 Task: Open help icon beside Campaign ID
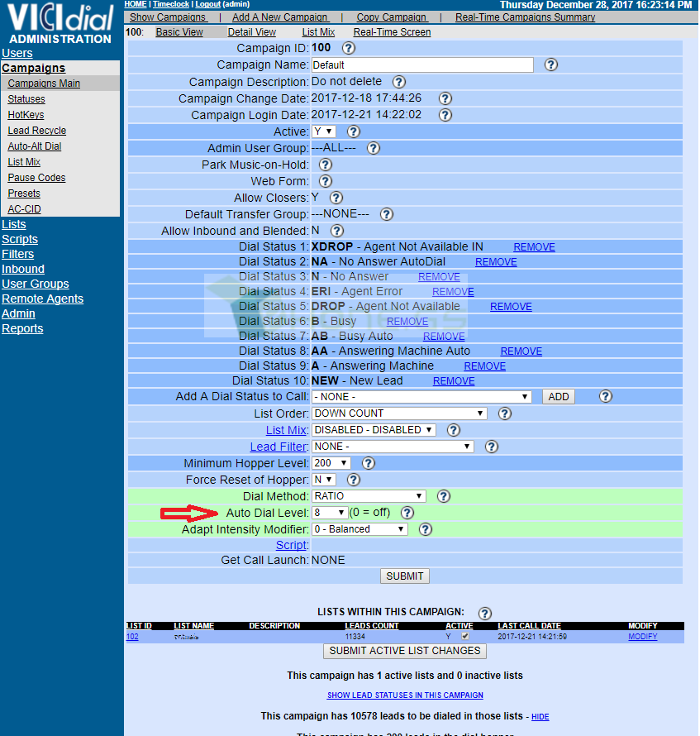pos(349,48)
